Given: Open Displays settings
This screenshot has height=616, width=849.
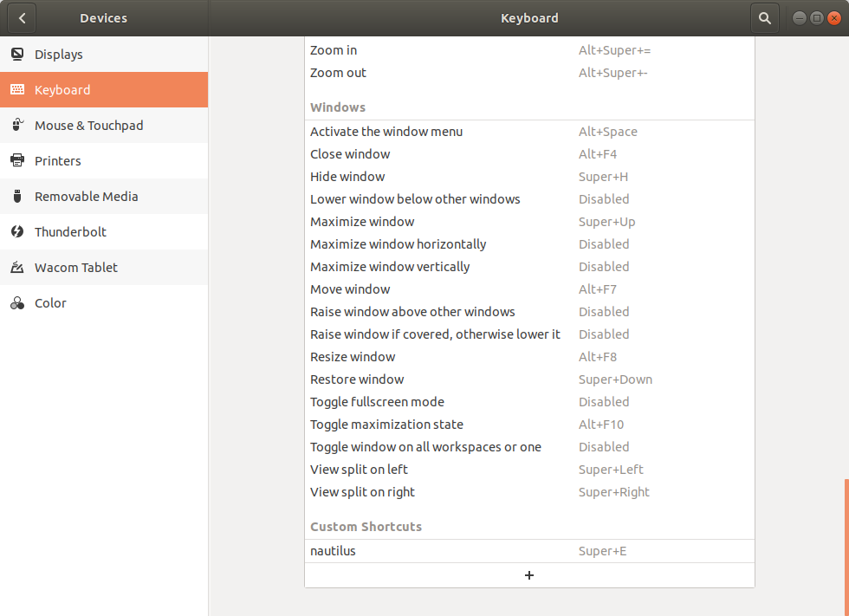Looking at the screenshot, I should click(x=60, y=54).
